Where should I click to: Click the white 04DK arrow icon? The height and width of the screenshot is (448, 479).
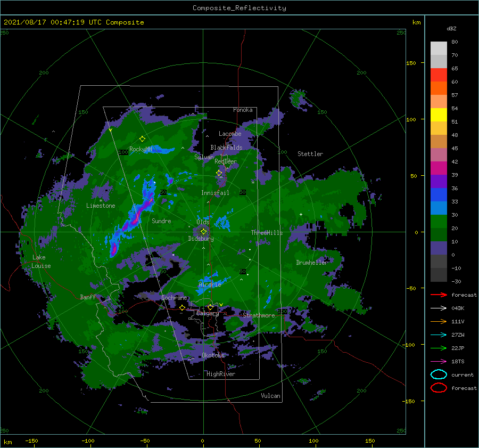click(x=439, y=308)
